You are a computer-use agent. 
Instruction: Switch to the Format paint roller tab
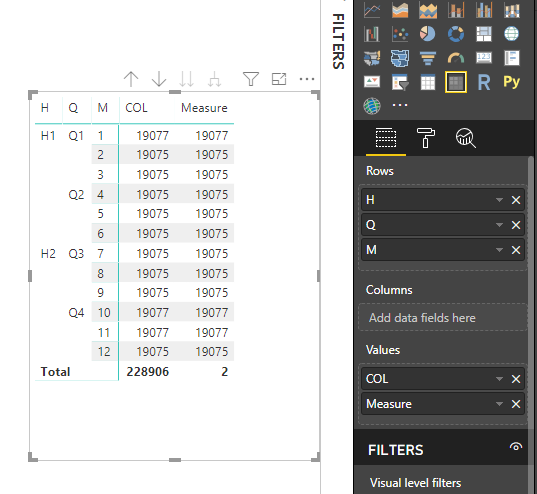tap(426, 138)
